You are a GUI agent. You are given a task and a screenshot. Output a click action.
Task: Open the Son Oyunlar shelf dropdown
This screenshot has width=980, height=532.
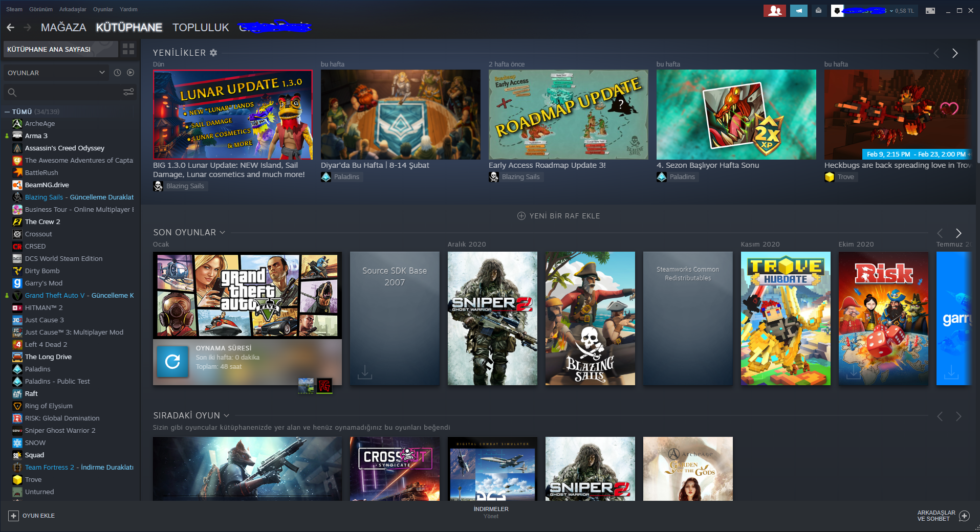pyautogui.click(x=223, y=232)
